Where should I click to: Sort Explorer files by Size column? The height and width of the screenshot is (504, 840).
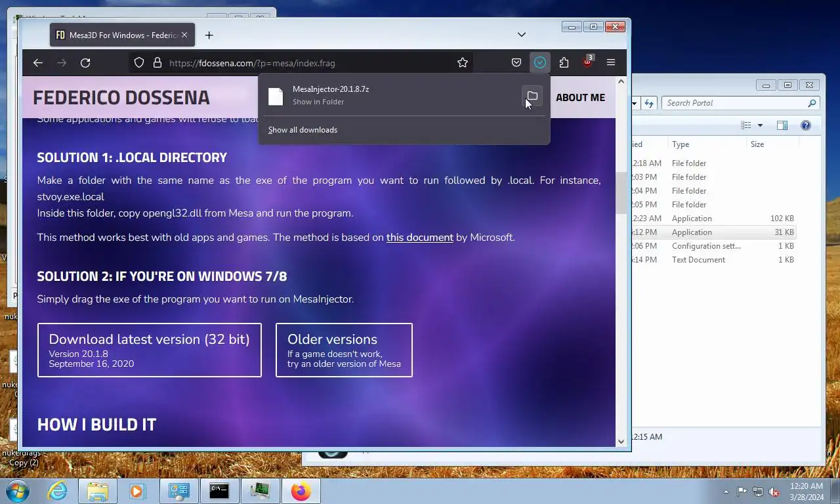click(772, 144)
